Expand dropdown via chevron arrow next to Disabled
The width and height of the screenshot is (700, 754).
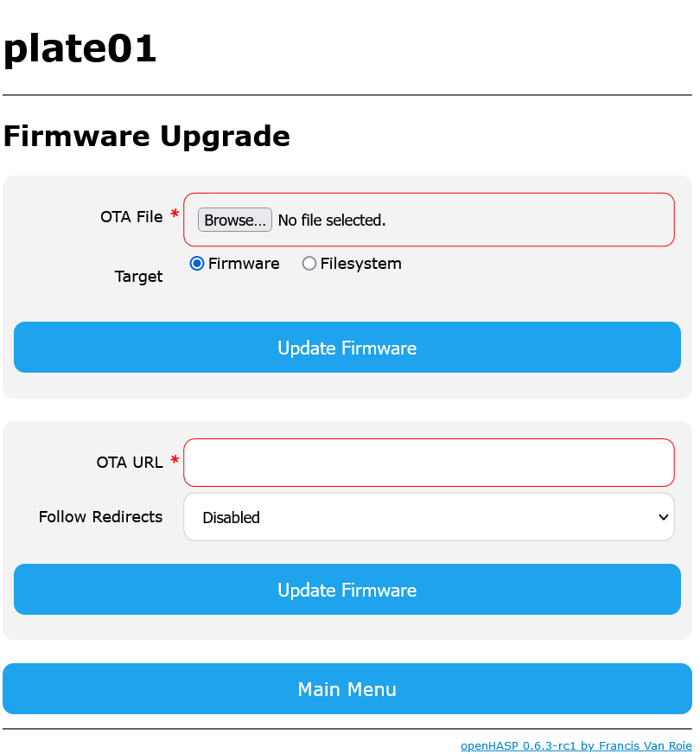[x=663, y=517]
